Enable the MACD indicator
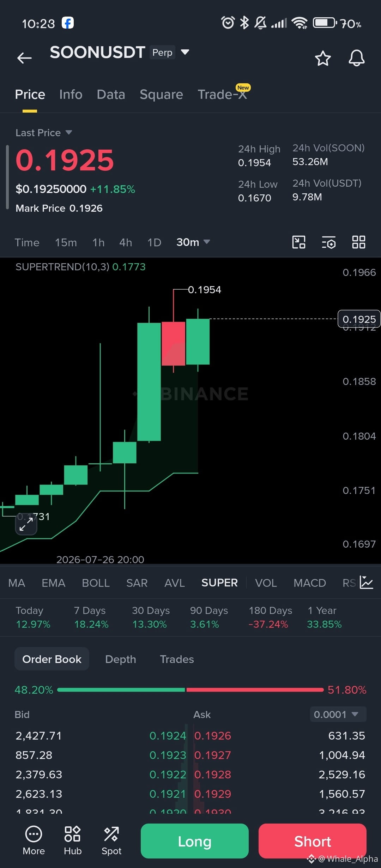381x868 pixels. 310,583
